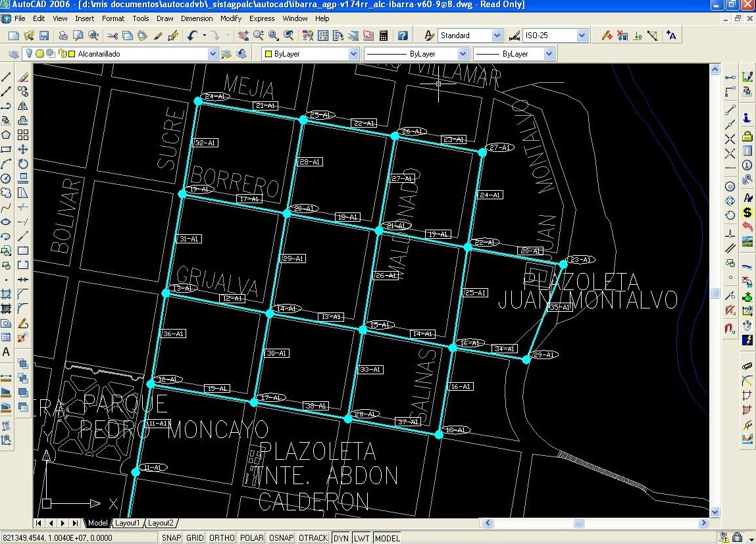Open the QuickCalc calculator icon
Image resolution: width=756 pixels, height=544 pixels.
pyautogui.click(x=384, y=36)
